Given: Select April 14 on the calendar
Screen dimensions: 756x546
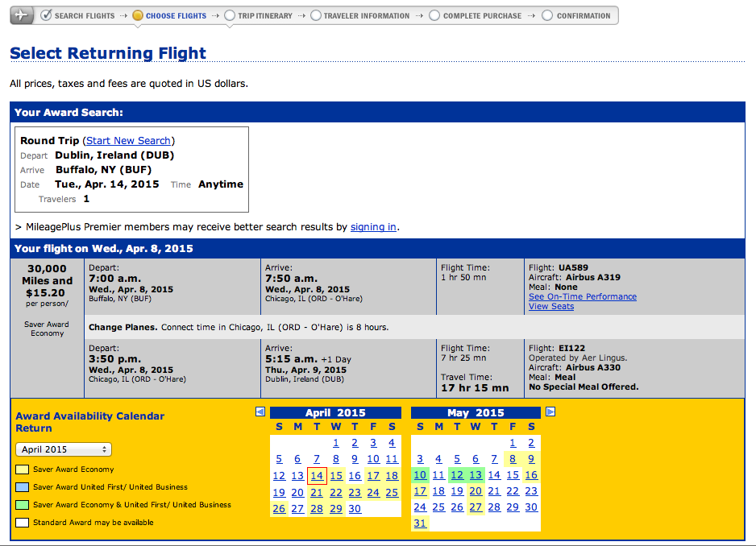Looking at the screenshot, I should point(317,476).
